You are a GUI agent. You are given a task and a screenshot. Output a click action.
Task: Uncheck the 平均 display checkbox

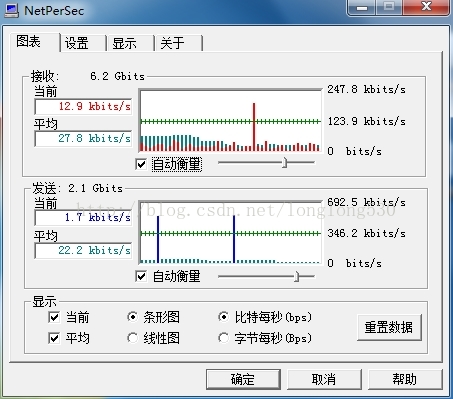54,338
